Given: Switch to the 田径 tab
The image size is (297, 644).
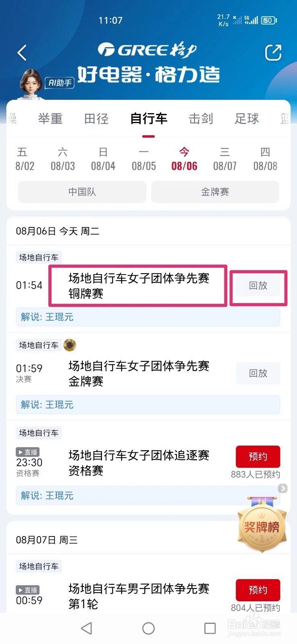Looking at the screenshot, I should 96,119.
